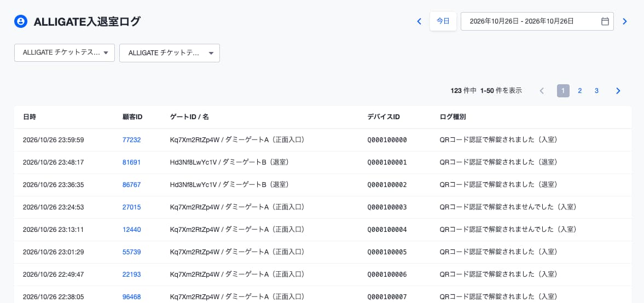Open calendar icon in date range field
644x303 pixels.
605,21
